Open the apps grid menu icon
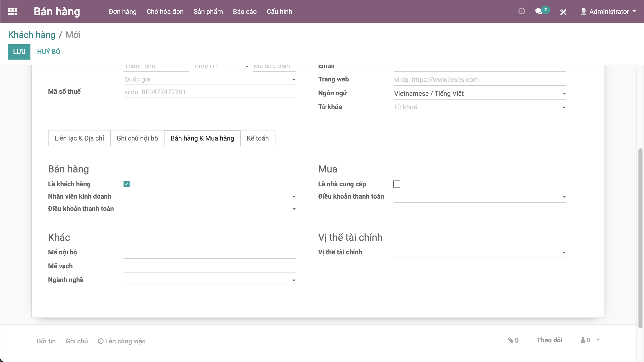Viewport: 644px width, 362px height. [x=13, y=12]
